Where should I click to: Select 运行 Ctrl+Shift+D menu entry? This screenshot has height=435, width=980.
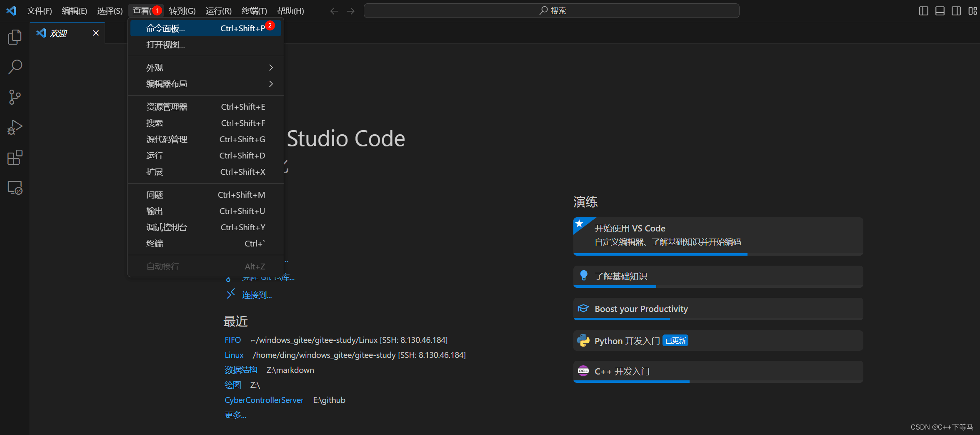206,156
